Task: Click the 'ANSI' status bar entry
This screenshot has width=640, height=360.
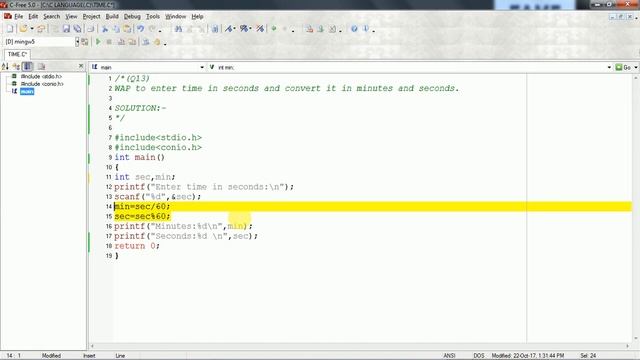Action: (x=449, y=356)
